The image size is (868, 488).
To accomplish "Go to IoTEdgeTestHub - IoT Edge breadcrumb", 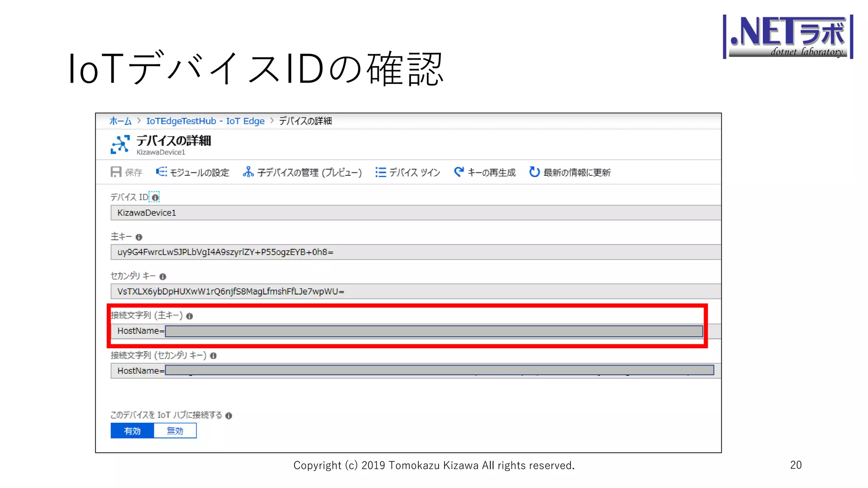I will (205, 121).
